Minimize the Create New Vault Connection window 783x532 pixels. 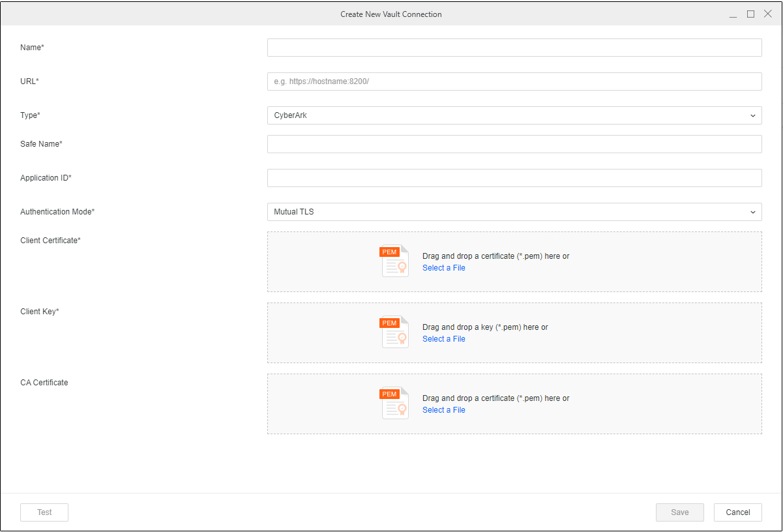tap(733, 14)
